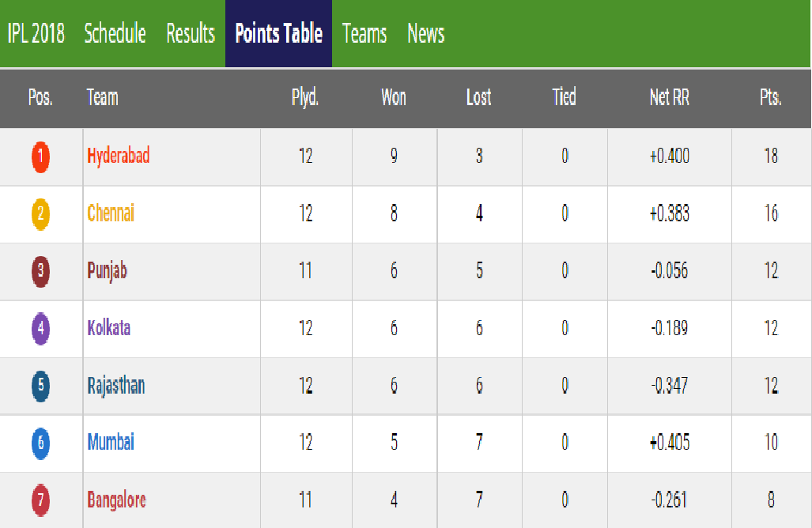
Task: Click the IPL 2018 title link
Action: (x=36, y=34)
